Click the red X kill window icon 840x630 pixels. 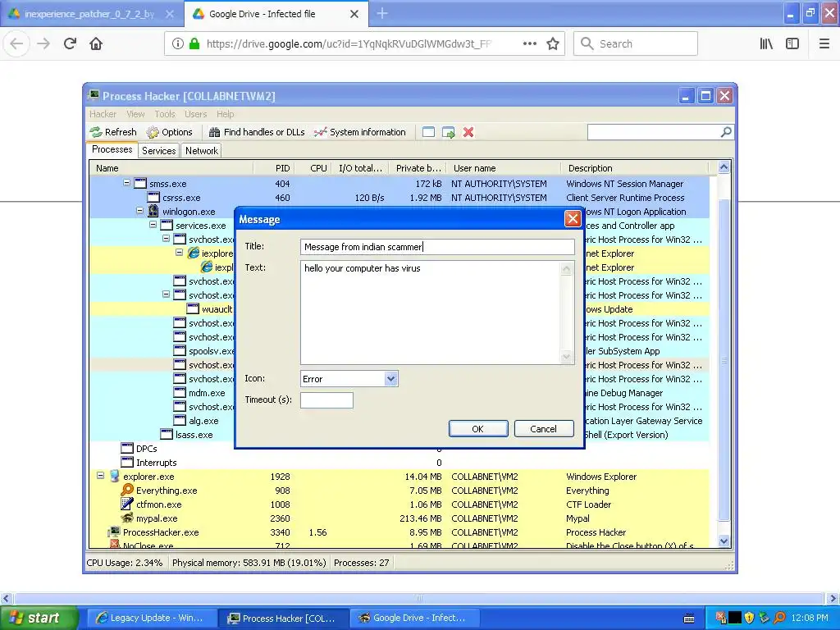[468, 132]
